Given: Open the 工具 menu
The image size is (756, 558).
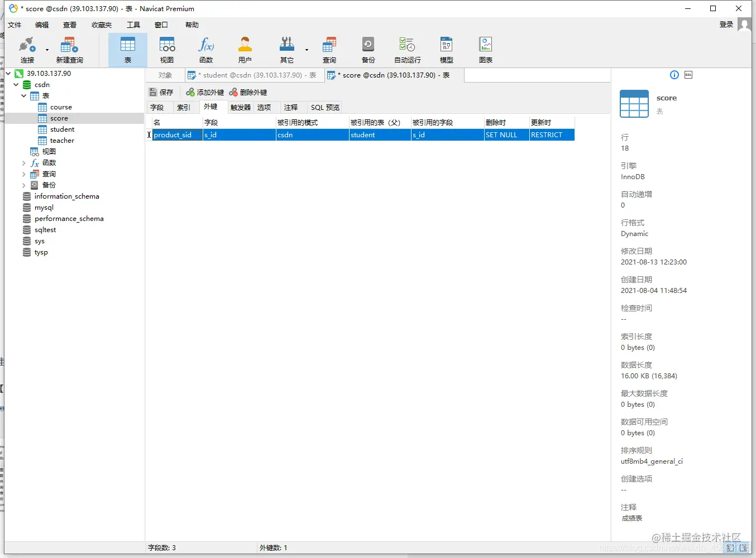Looking at the screenshot, I should pos(133,25).
